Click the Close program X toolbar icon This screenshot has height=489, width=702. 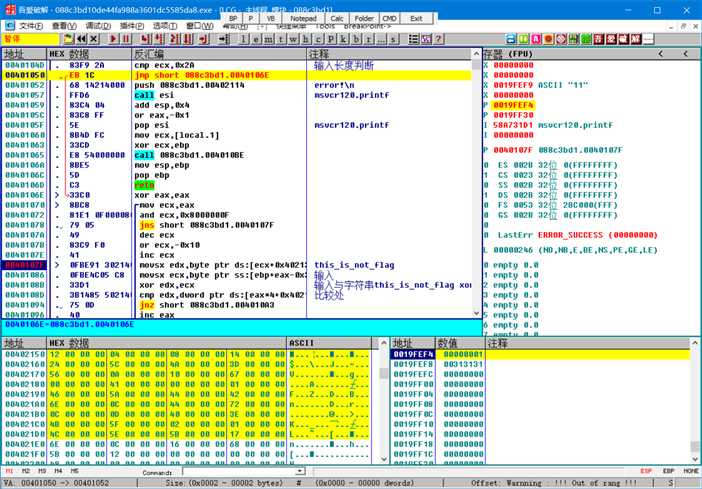(93, 39)
